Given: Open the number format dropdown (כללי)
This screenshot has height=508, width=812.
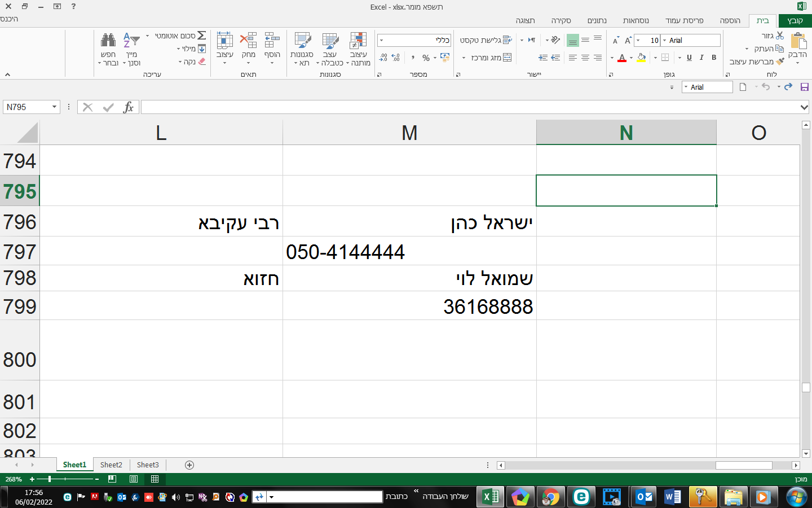Looking at the screenshot, I should (382, 40).
